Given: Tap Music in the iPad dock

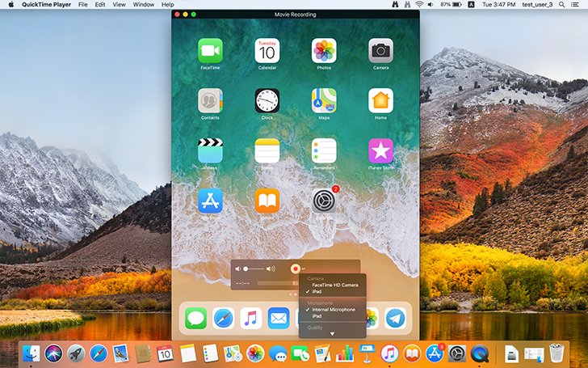Looking at the screenshot, I should [x=251, y=318].
